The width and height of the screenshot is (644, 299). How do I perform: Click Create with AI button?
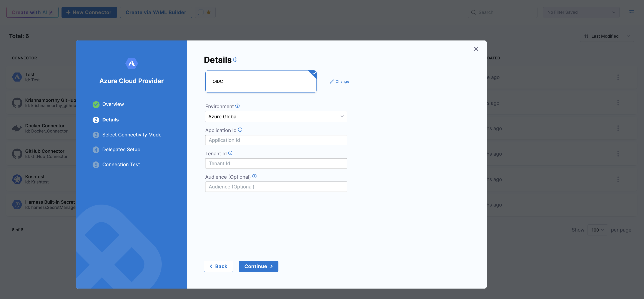[33, 12]
